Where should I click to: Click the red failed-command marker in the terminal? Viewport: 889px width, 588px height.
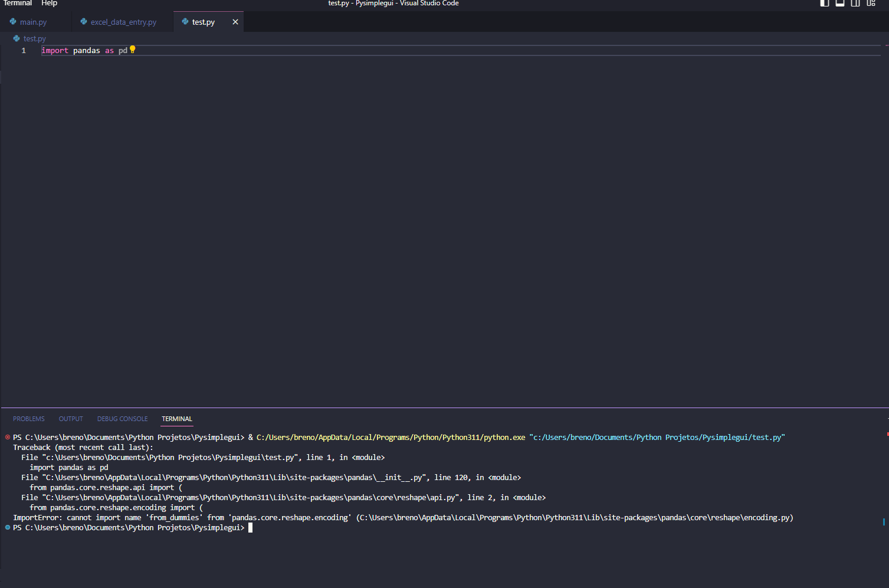8,437
